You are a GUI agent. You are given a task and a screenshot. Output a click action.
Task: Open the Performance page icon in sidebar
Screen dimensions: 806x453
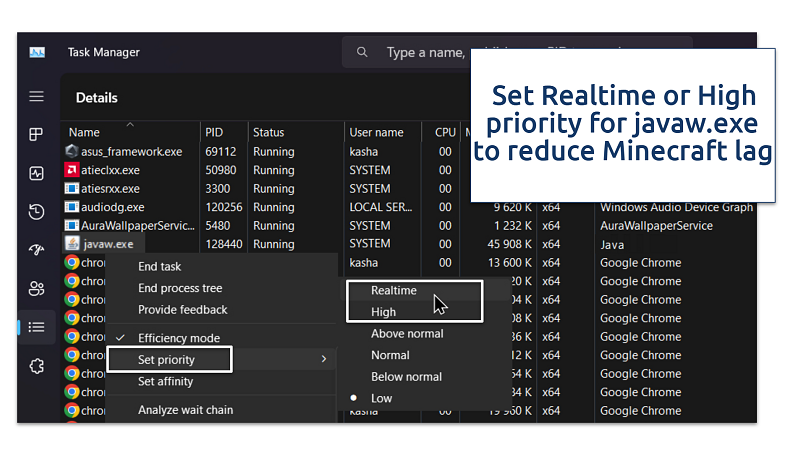click(37, 173)
